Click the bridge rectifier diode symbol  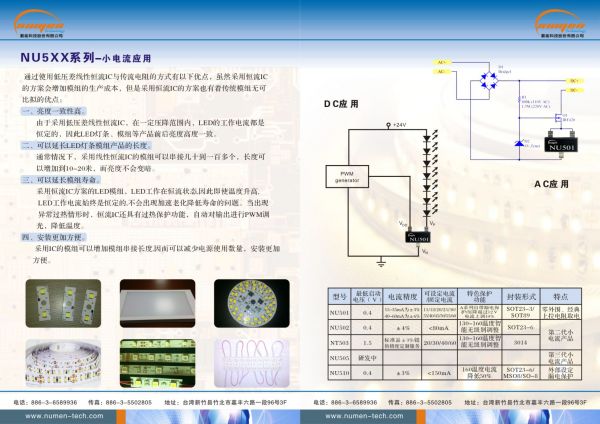click(489, 81)
